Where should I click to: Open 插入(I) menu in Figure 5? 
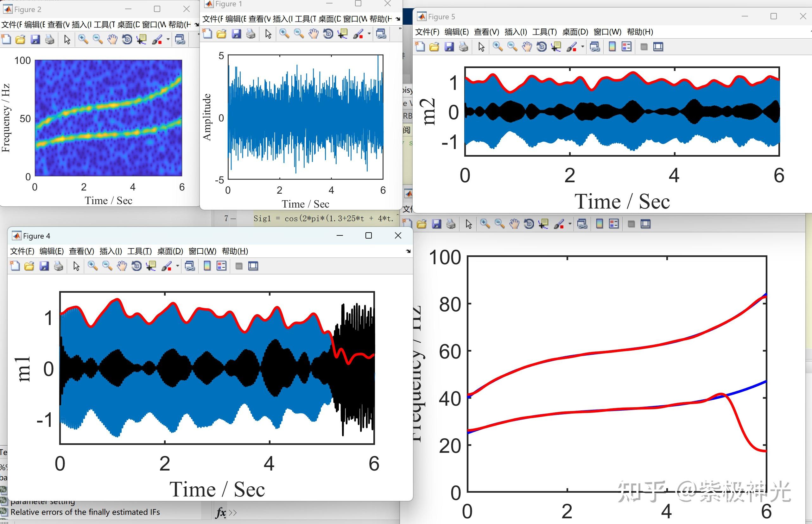pos(516,32)
